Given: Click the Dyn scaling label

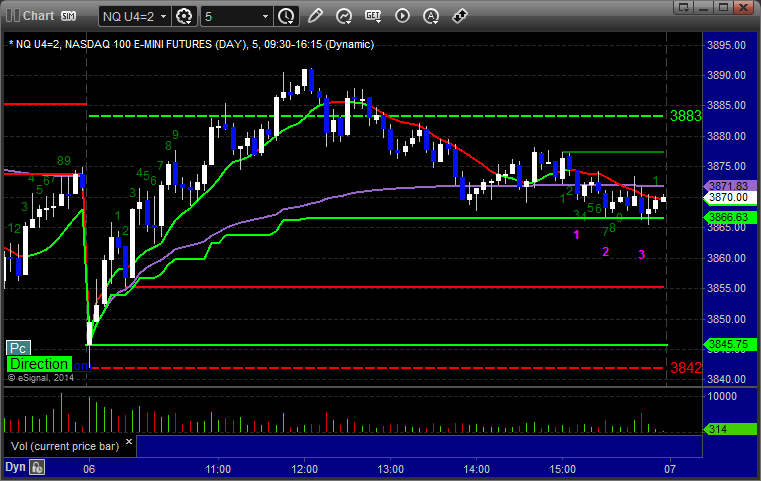Looking at the screenshot, I should click(x=15, y=467).
